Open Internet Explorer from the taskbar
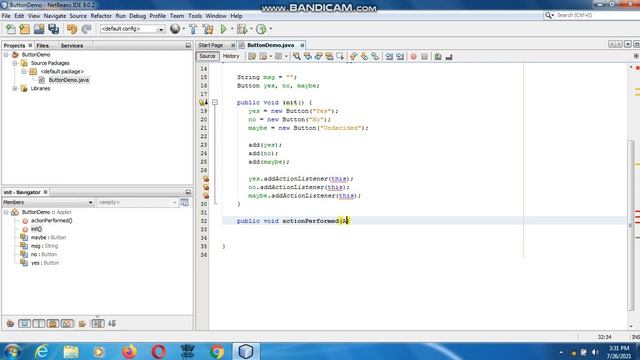The height and width of the screenshot is (360, 640). coord(42,351)
